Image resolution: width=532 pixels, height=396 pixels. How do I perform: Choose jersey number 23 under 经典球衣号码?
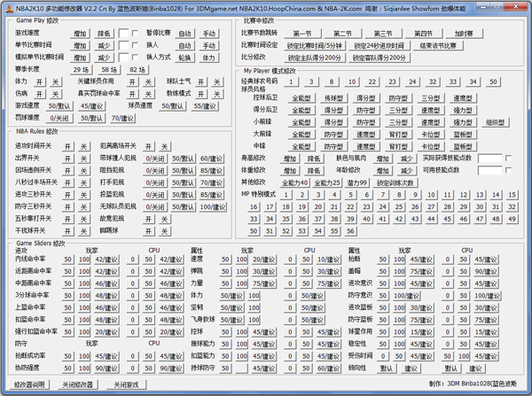pyautogui.click(x=391, y=82)
